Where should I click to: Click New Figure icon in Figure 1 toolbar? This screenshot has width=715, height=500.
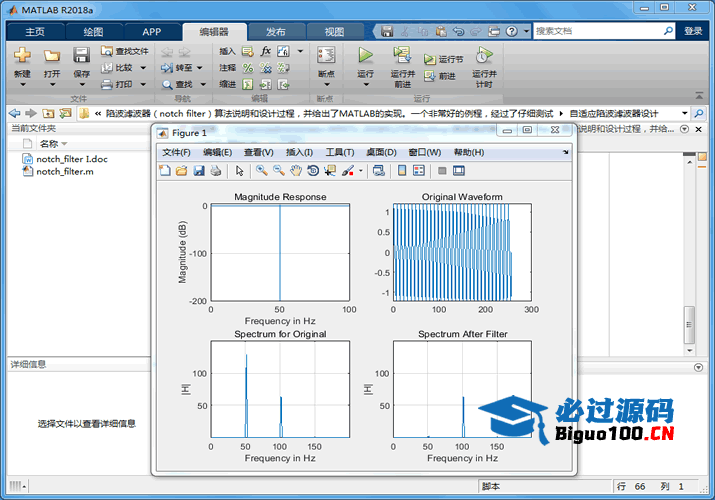click(x=165, y=171)
